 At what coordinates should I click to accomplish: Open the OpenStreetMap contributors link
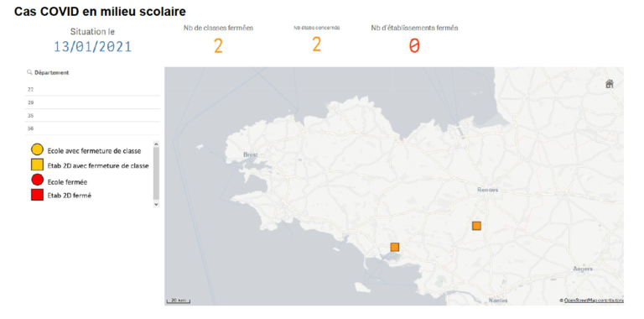[594, 301]
